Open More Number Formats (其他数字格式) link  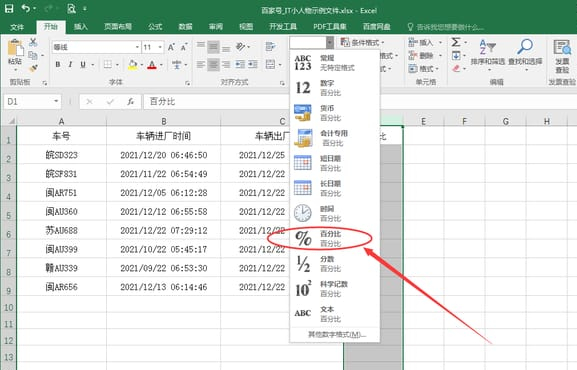pos(337,334)
